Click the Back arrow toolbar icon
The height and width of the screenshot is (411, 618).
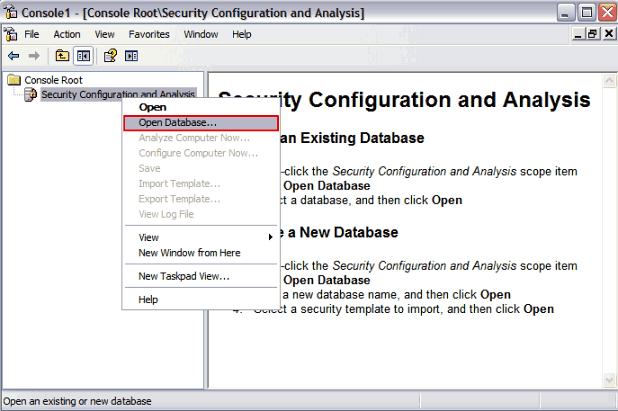pyautogui.click(x=13, y=55)
